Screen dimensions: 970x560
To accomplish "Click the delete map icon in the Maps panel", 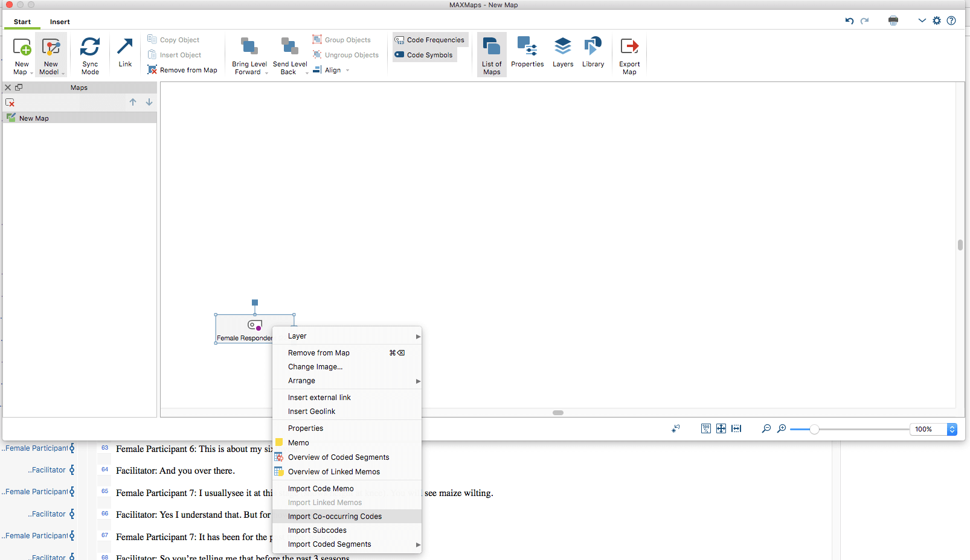I will tap(10, 103).
